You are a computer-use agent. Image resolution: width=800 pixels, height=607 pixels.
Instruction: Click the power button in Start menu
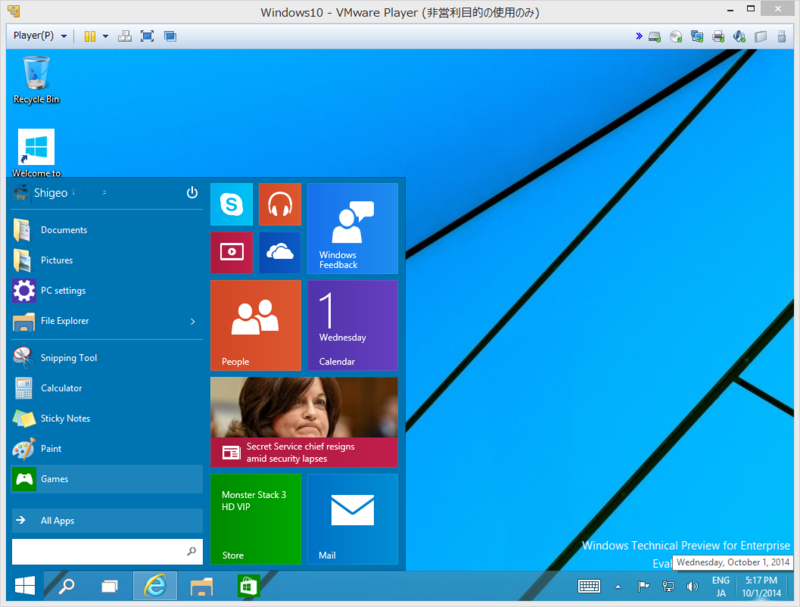pyautogui.click(x=192, y=193)
